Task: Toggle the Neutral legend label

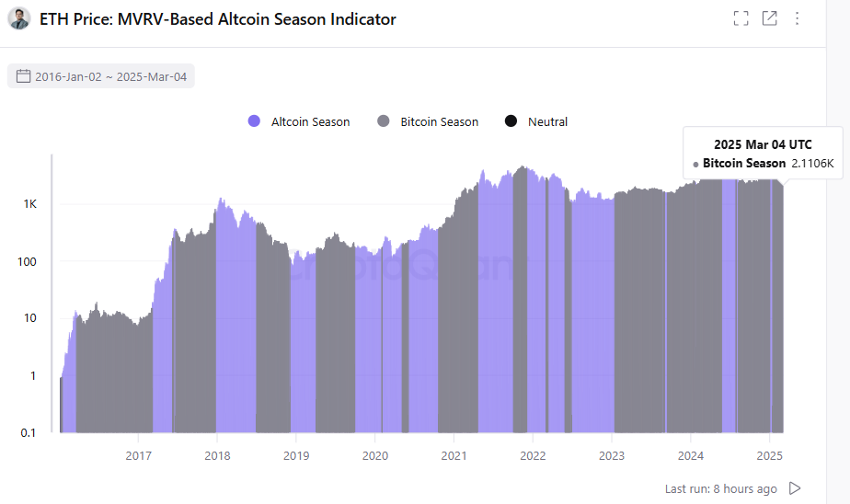Action: click(547, 121)
